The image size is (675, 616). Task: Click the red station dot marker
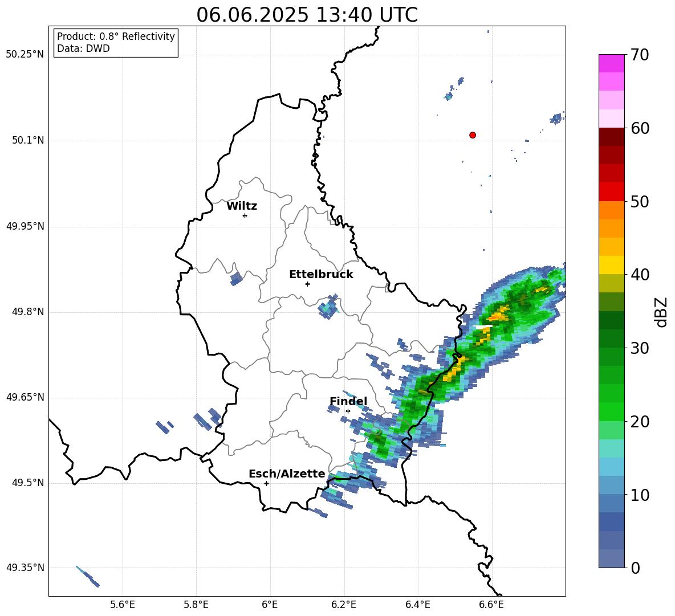[473, 135]
